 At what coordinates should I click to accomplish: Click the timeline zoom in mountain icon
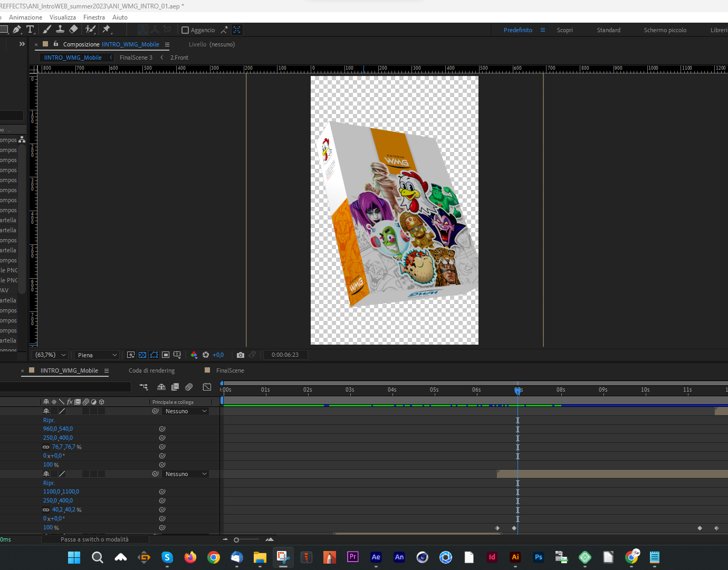pyautogui.click(x=270, y=539)
